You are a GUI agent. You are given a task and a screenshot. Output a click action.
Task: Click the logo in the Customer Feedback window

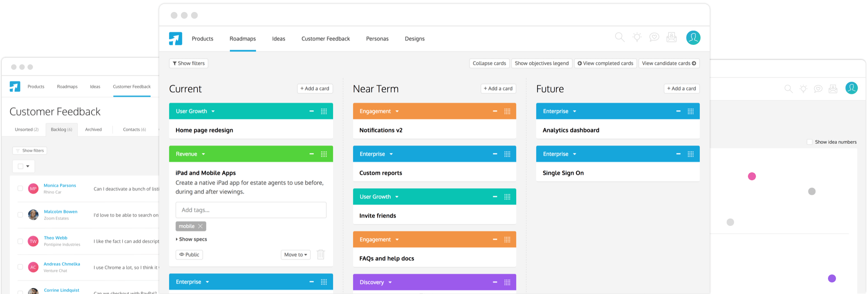click(x=15, y=87)
